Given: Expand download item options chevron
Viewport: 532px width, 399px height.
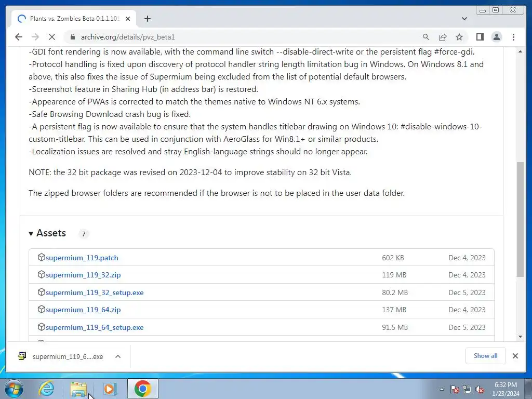Looking at the screenshot, I should (118, 356).
